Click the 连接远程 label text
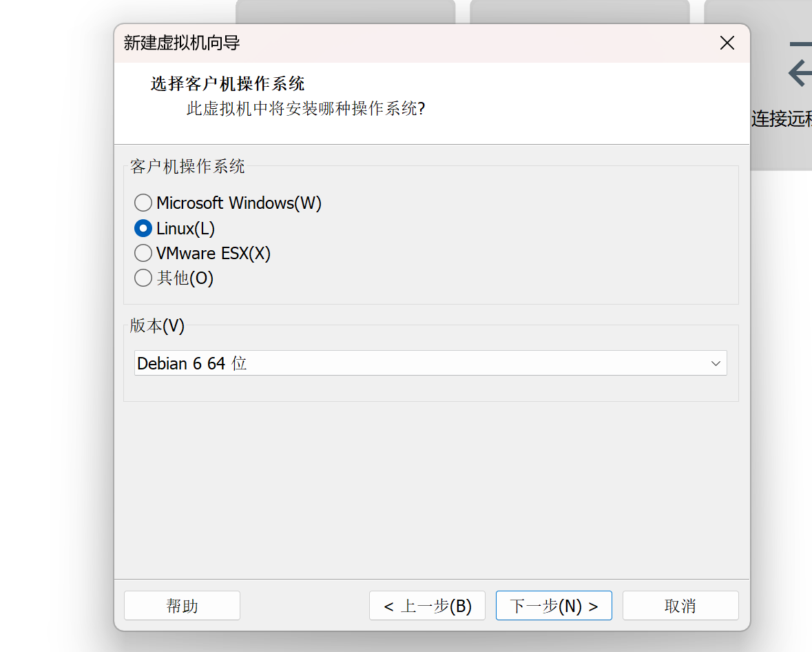The height and width of the screenshot is (652, 812). (782, 119)
